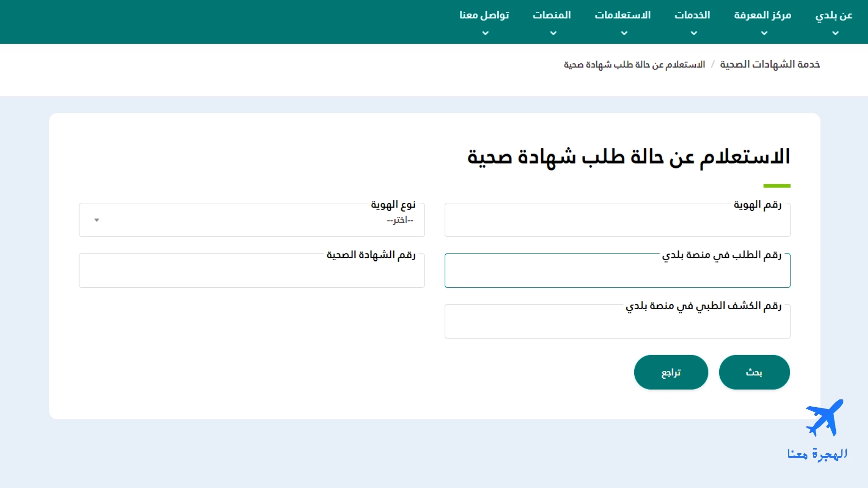Open the الخدمات menu

693,15
